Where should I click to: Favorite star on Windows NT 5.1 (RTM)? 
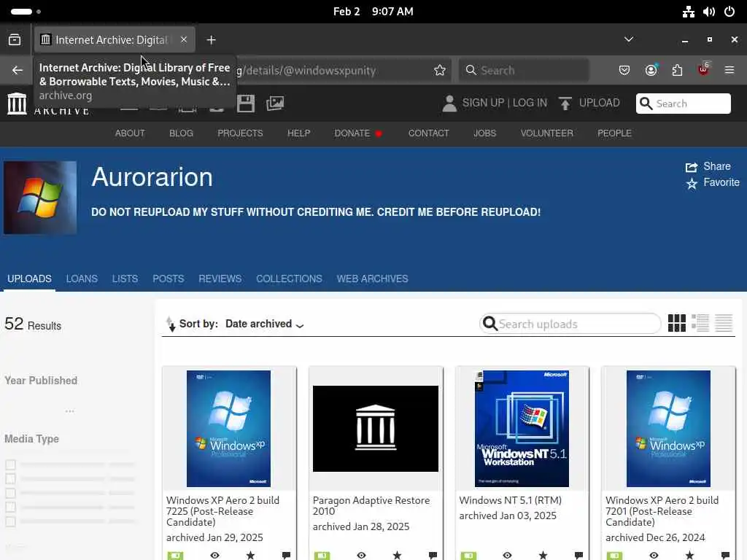pyautogui.click(x=543, y=555)
